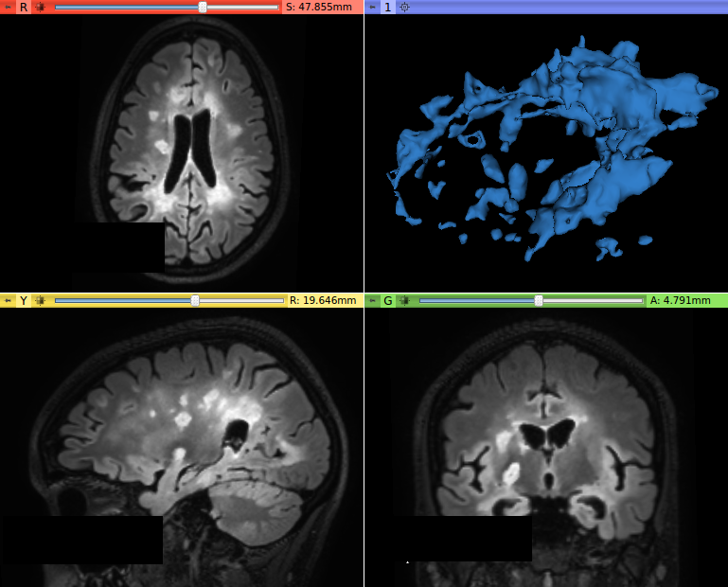728x587 pixels.
Task: Click the S: 47.855mm offset field
Action: [322, 7]
